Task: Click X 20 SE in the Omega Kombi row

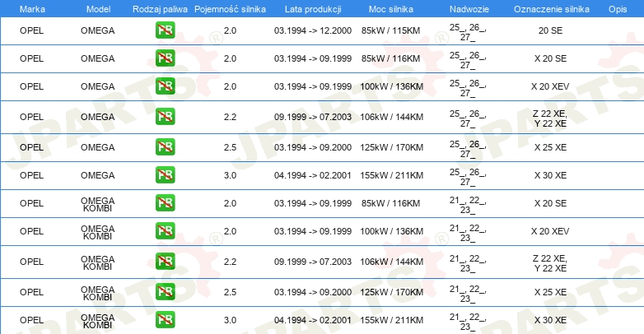Action: 550,203
